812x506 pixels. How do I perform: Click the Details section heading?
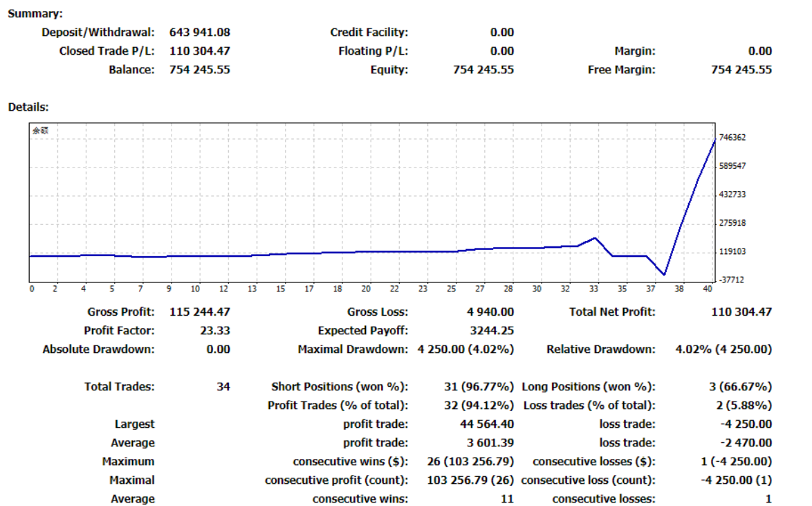coord(28,107)
